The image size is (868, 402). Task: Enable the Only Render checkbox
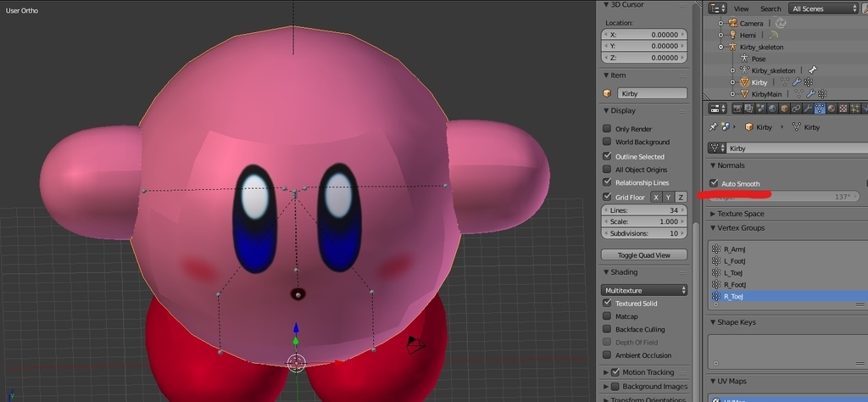click(x=607, y=128)
